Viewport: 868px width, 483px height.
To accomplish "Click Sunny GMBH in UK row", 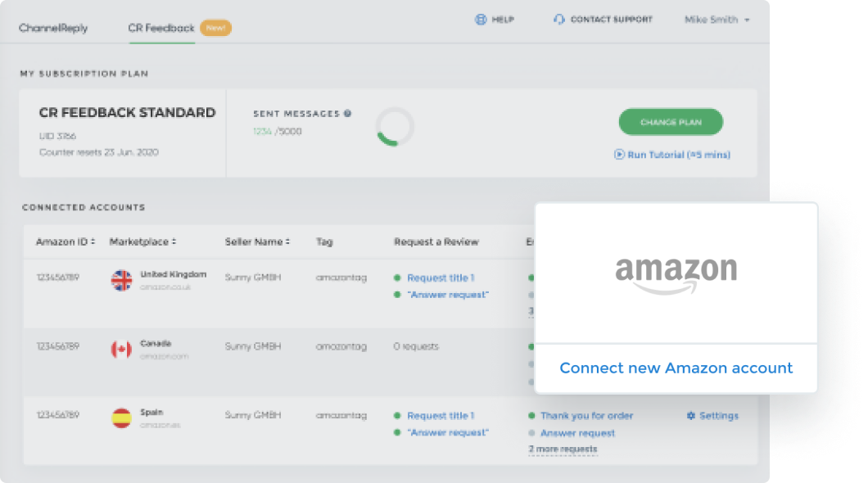I will [253, 278].
